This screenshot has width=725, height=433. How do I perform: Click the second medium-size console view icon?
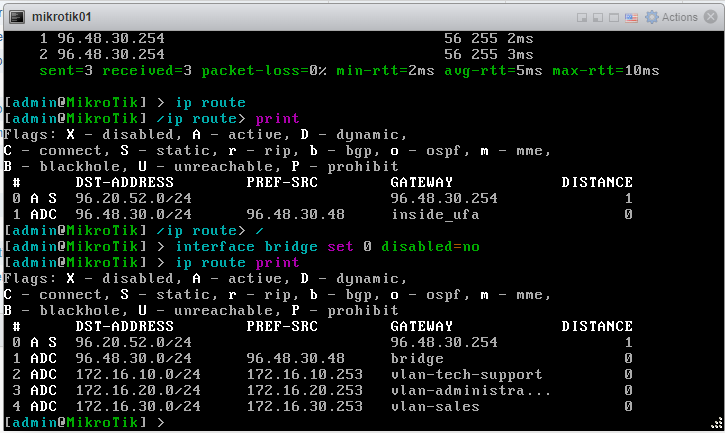pos(598,18)
